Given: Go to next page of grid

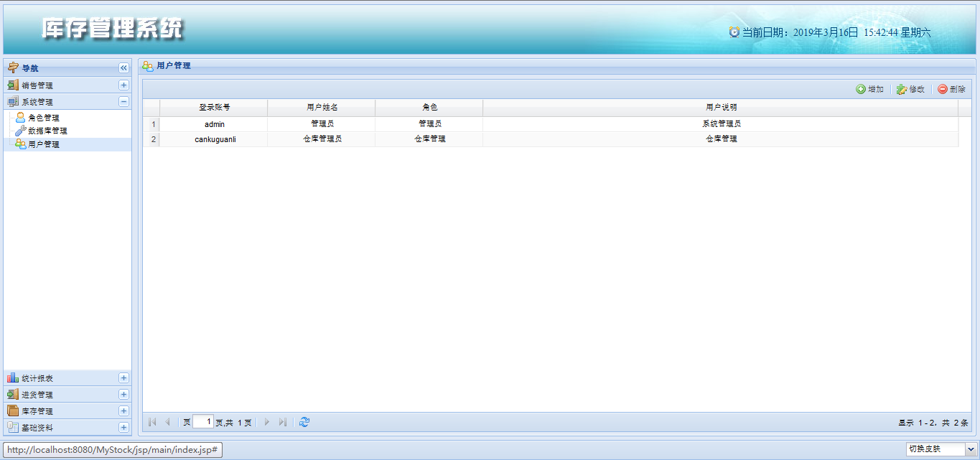Looking at the screenshot, I should (267, 422).
